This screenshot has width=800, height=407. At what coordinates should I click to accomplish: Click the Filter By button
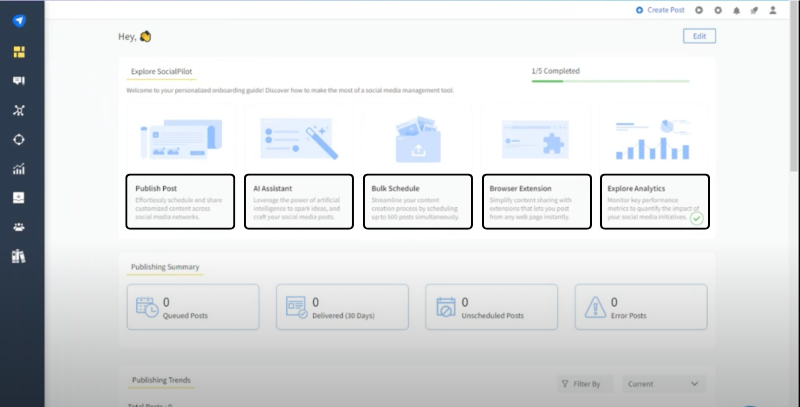click(x=585, y=384)
